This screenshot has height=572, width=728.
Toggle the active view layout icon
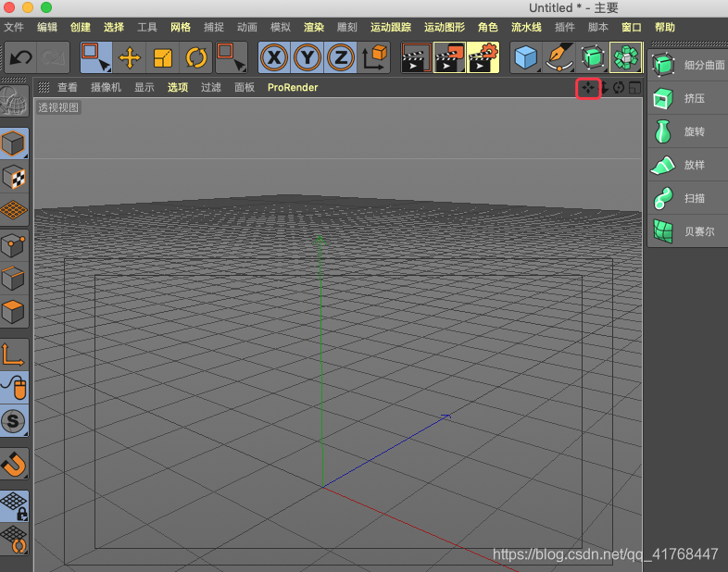[x=634, y=88]
